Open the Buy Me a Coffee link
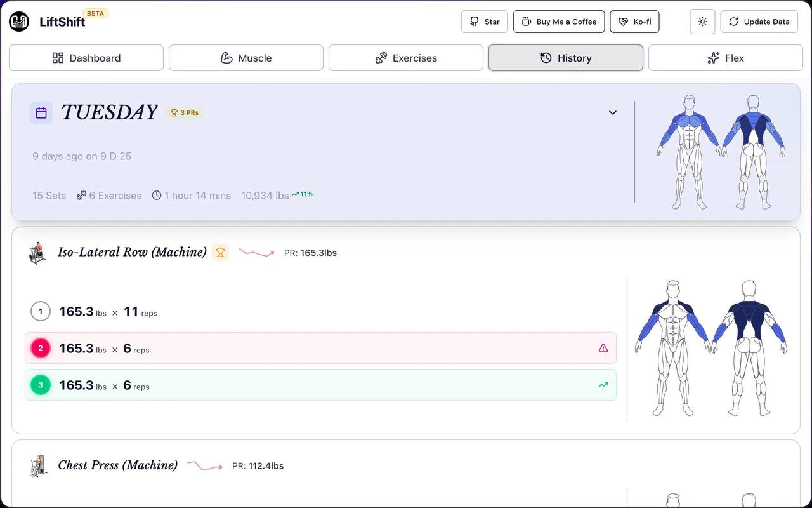Viewport: 812px width, 508px height. (559, 22)
